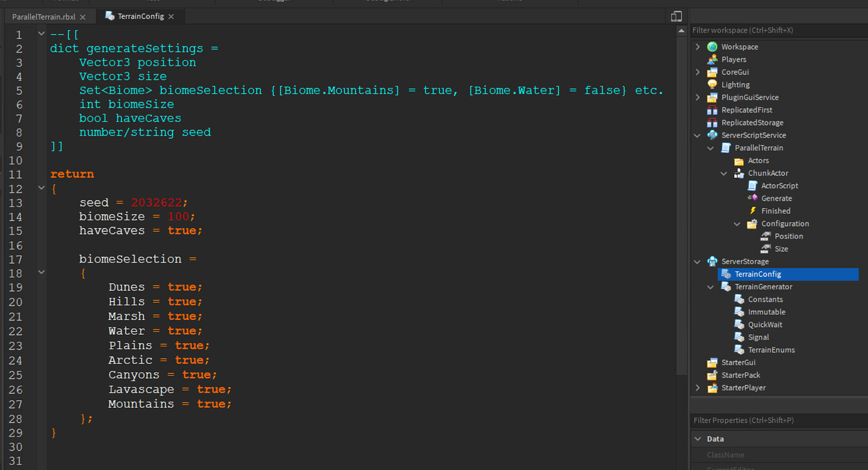Close the ParallelTerrain.rbxl tab
868x470 pixels.
[82, 17]
